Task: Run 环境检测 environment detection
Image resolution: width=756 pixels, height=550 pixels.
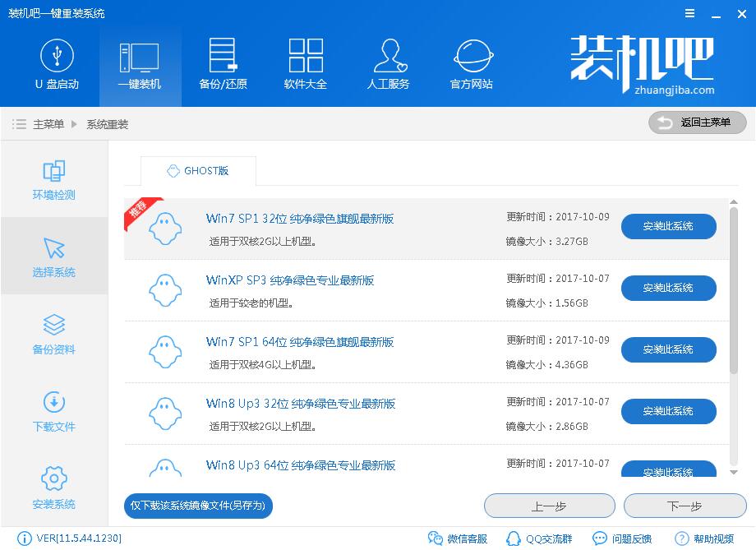Action: 53,179
